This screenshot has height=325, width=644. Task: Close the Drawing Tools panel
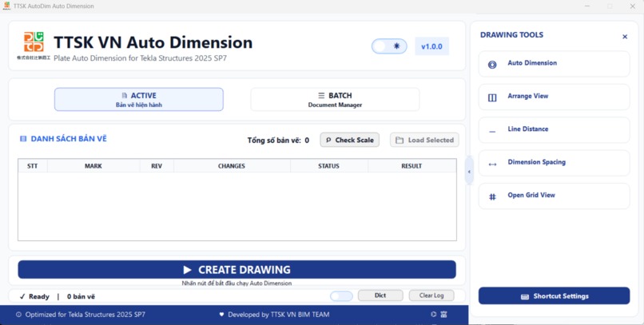point(625,37)
